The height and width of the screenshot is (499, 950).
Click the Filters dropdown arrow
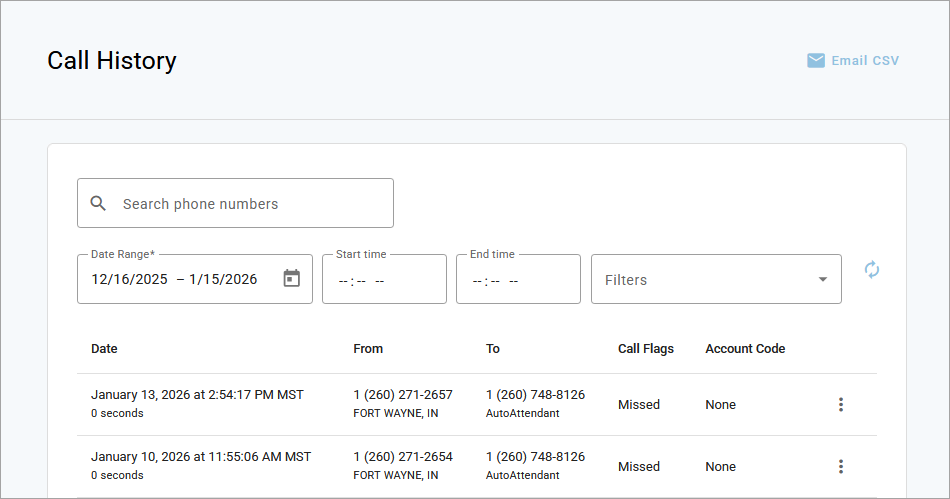[823, 279]
